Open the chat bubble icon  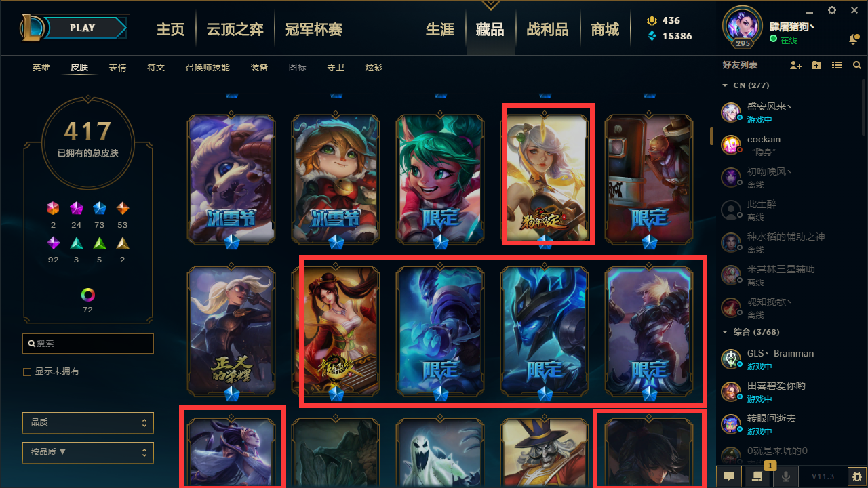pos(729,476)
